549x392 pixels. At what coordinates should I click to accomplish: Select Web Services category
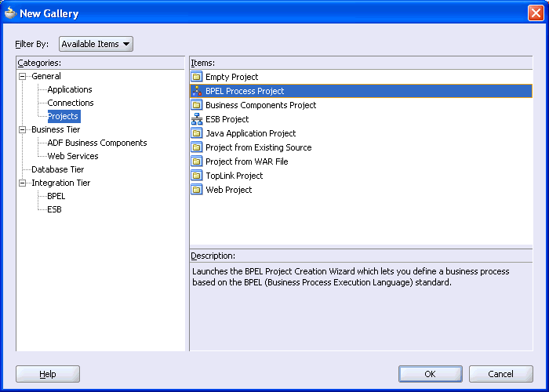(x=73, y=156)
